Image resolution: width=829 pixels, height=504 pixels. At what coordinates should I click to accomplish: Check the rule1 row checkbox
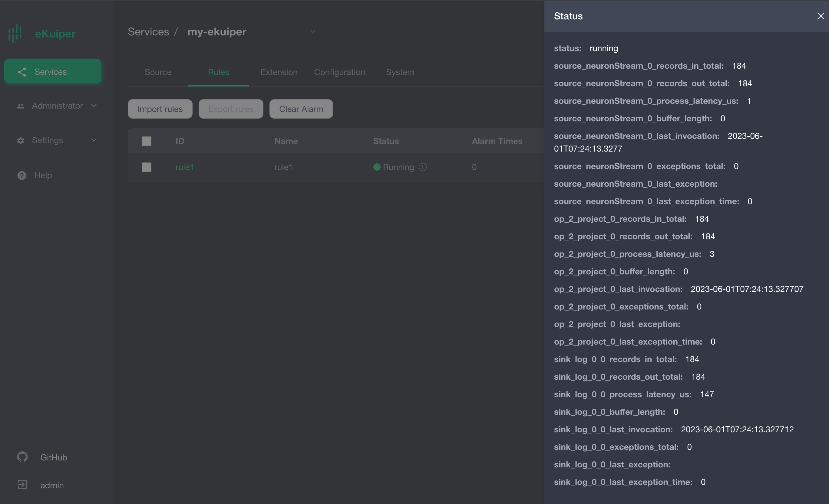tap(146, 167)
